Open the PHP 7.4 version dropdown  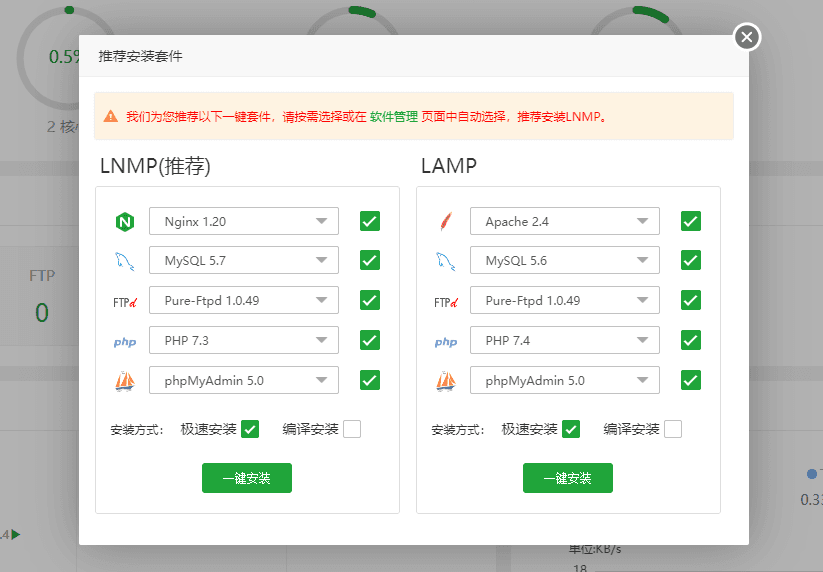[x=565, y=340]
